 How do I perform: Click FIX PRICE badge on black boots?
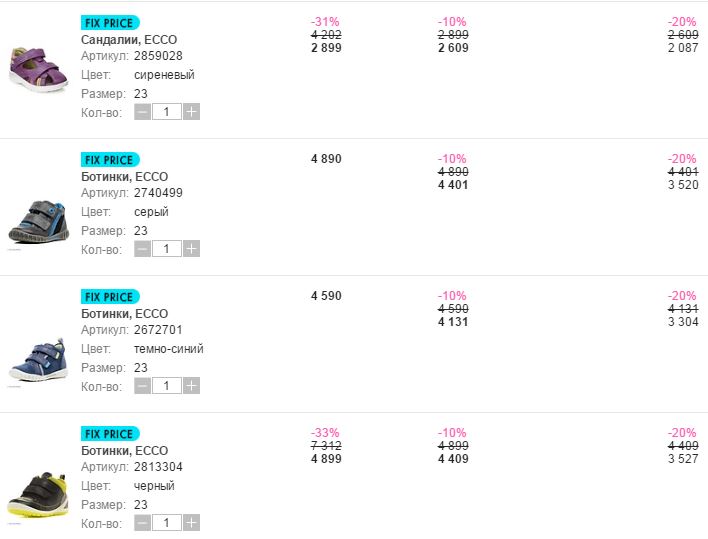pyautogui.click(x=110, y=434)
